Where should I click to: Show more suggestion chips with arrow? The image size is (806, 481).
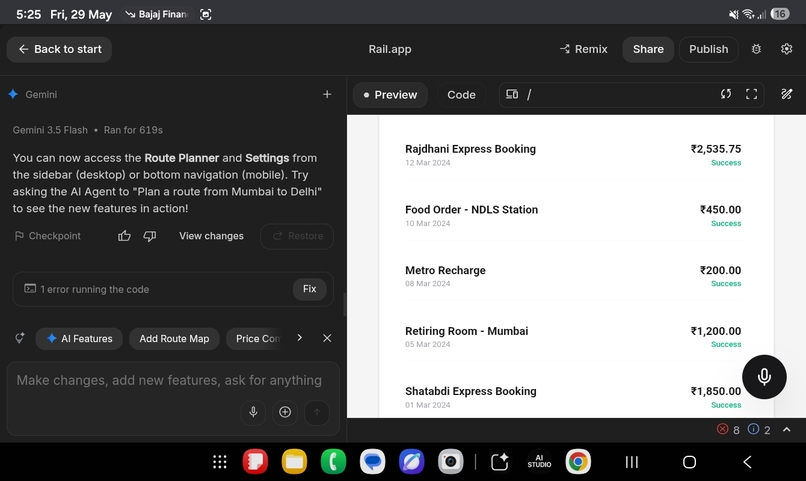click(x=300, y=338)
